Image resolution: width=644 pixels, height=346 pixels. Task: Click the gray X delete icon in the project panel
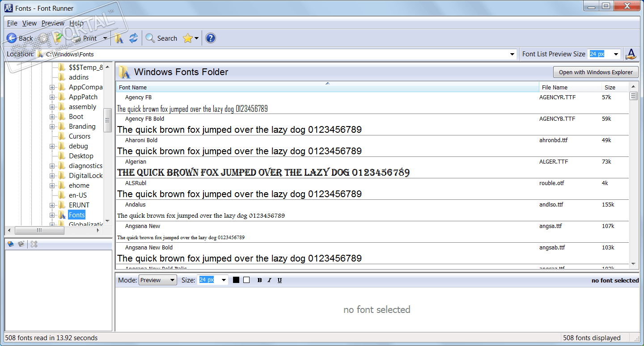(34, 244)
